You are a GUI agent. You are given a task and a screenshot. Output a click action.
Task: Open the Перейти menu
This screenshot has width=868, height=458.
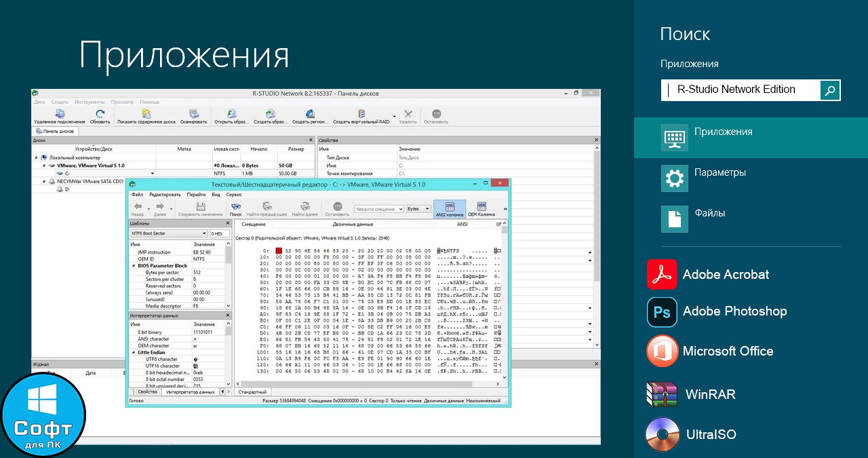[x=196, y=194]
